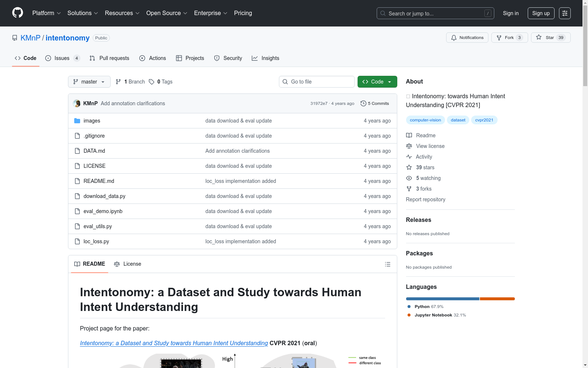The height and width of the screenshot is (368, 588).
Task: Click the tag icon beside 0 Tags
Action: (x=151, y=82)
